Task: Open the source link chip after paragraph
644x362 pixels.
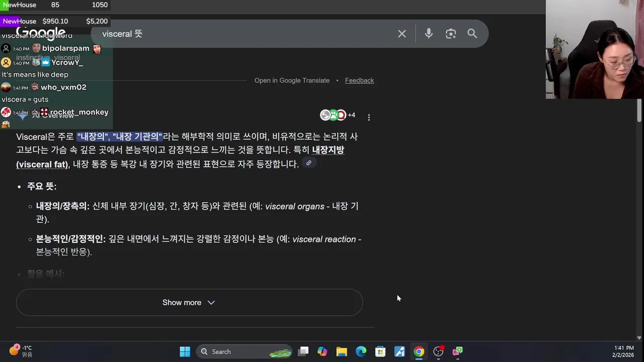Action: point(309,163)
